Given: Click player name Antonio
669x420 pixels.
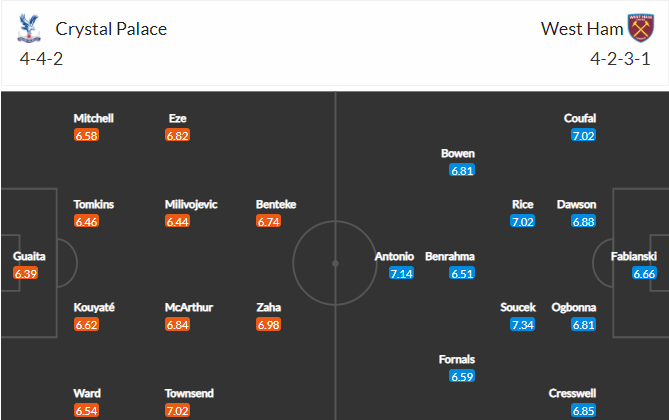Looking at the screenshot, I should 394,257.
